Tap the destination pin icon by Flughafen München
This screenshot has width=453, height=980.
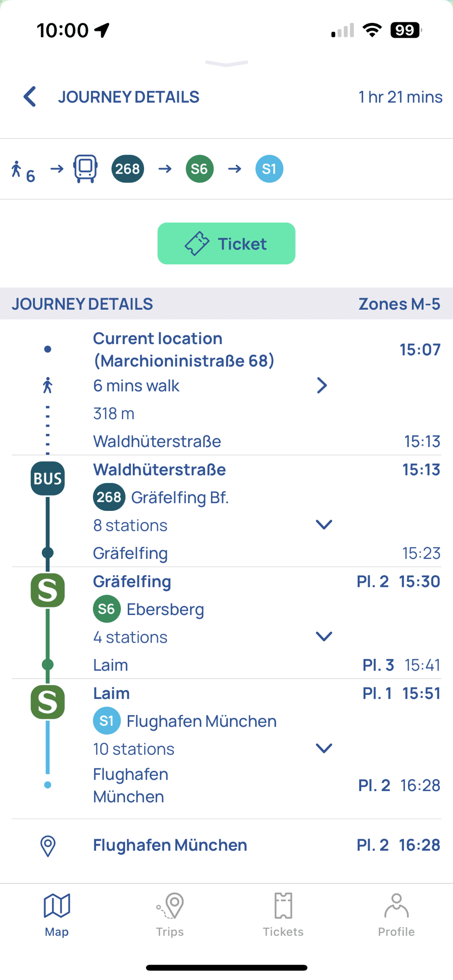click(x=47, y=846)
